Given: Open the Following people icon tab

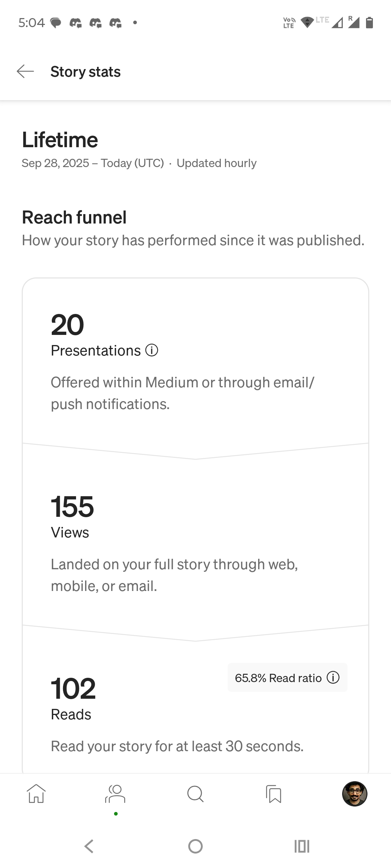Looking at the screenshot, I should (x=115, y=793).
